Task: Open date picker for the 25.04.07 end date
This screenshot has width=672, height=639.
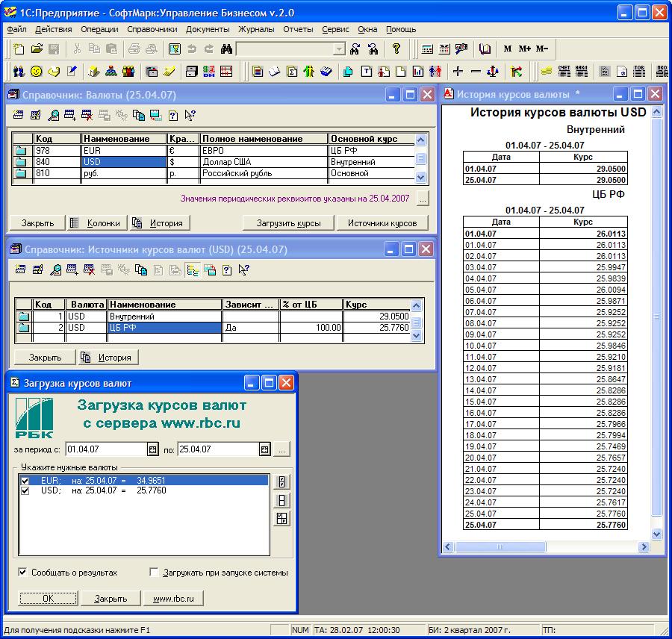Action: point(265,449)
